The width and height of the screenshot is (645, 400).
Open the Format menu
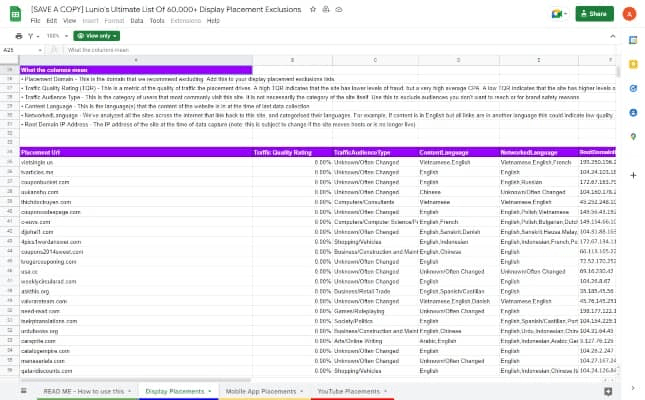coord(114,21)
